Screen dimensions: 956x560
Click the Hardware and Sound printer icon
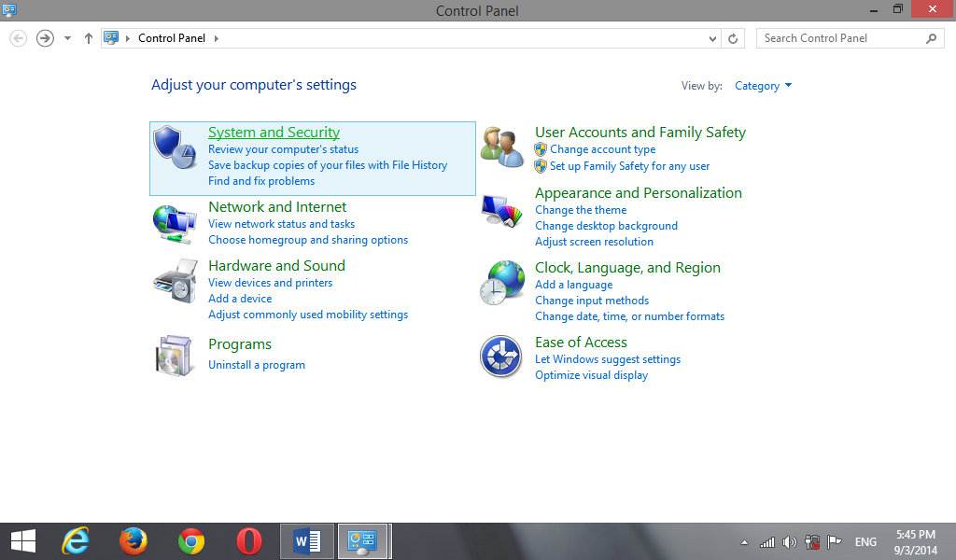pos(175,281)
